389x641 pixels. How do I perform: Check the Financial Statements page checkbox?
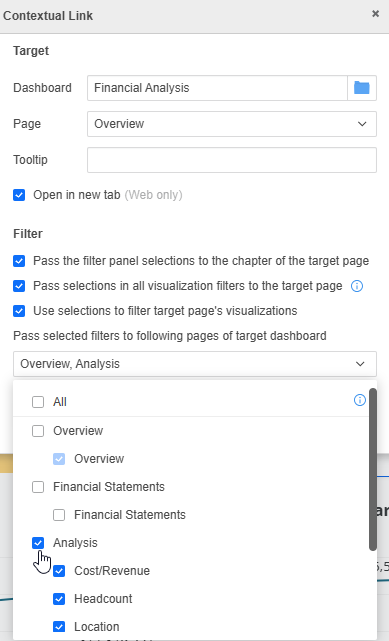point(59,515)
